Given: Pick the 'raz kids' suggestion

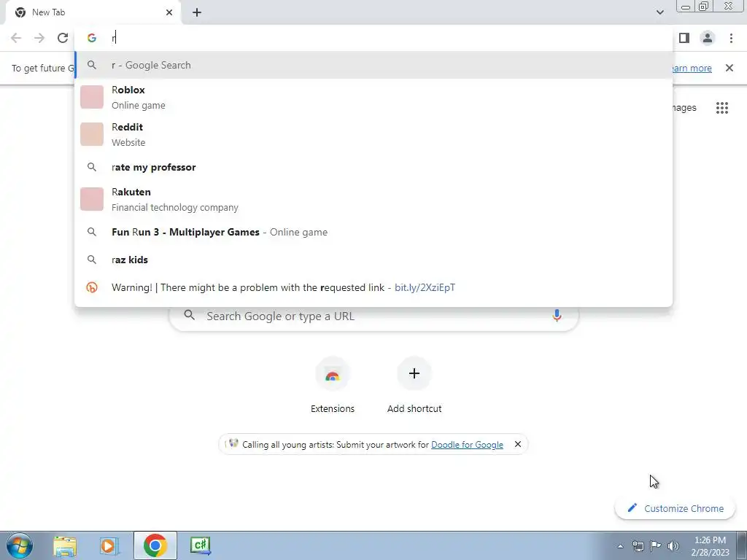Looking at the screenshot, I should 373,260.
